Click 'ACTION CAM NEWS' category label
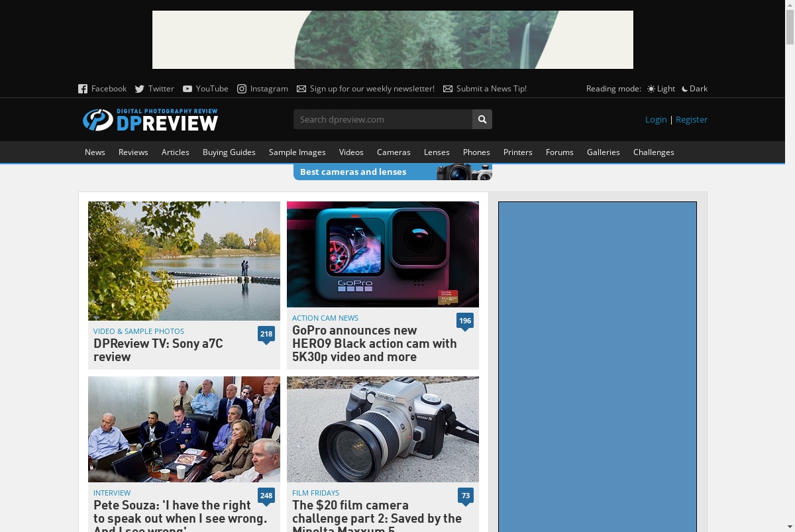The height and width of the screenshot is (532, 795). [325, 318]
